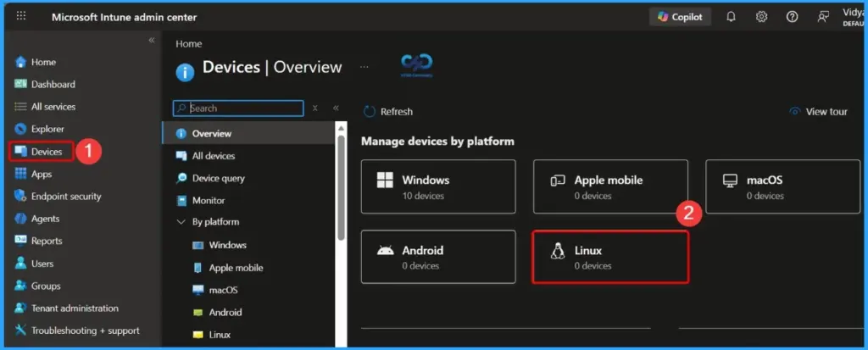Open the settings gear icon

pos(762,17)
